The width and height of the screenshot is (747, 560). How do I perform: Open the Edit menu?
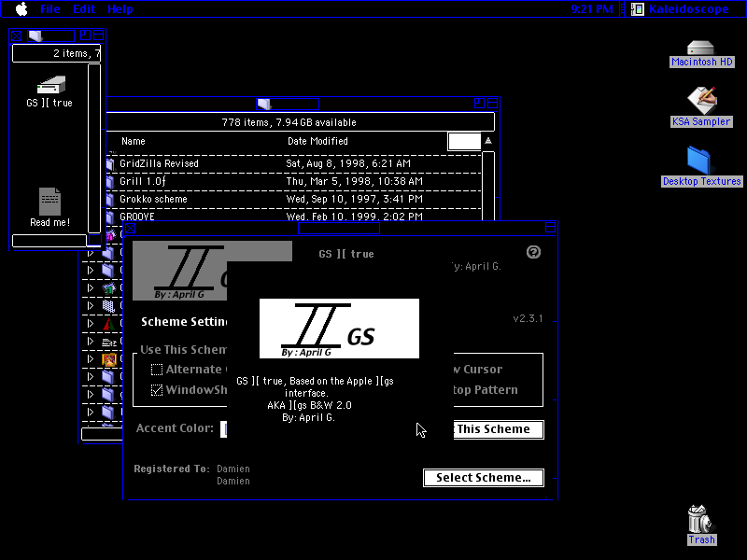click(x=84, y=9)
